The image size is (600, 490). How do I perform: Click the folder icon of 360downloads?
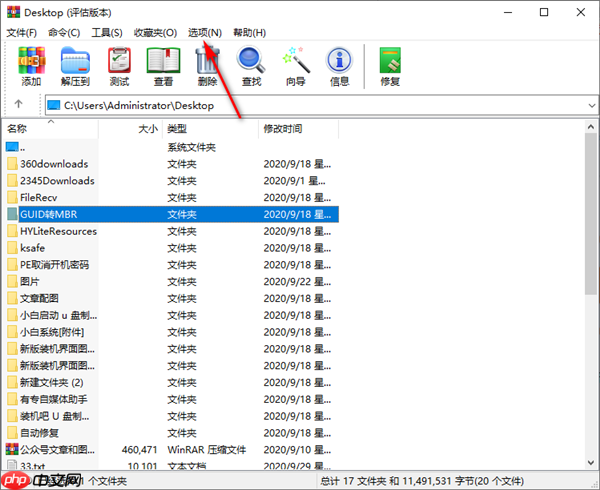12,164
